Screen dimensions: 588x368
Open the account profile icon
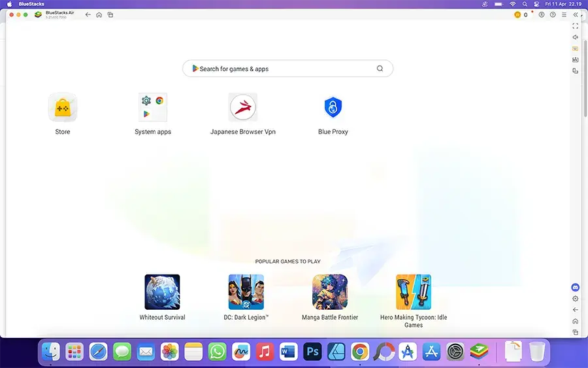point(542,14)
